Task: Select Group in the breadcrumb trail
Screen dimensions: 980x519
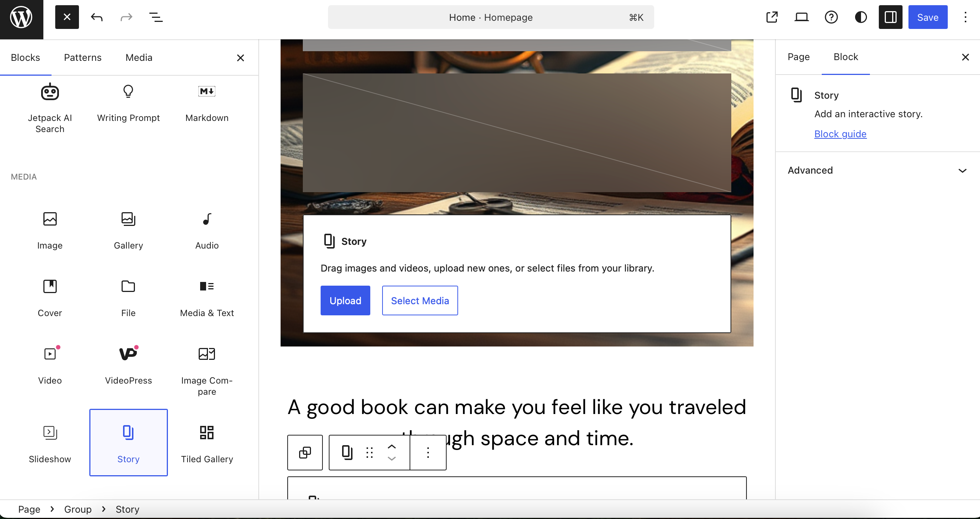Action: tap(77, 509)
